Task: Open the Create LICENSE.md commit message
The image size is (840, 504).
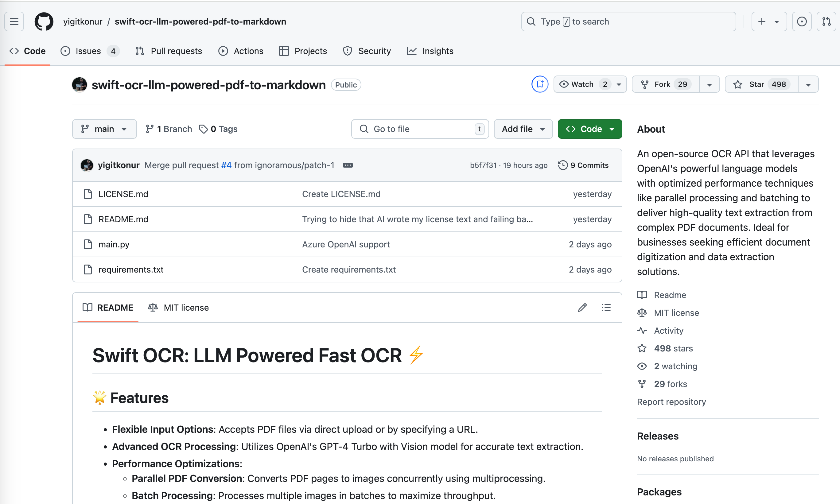Action: pos(341,194)
